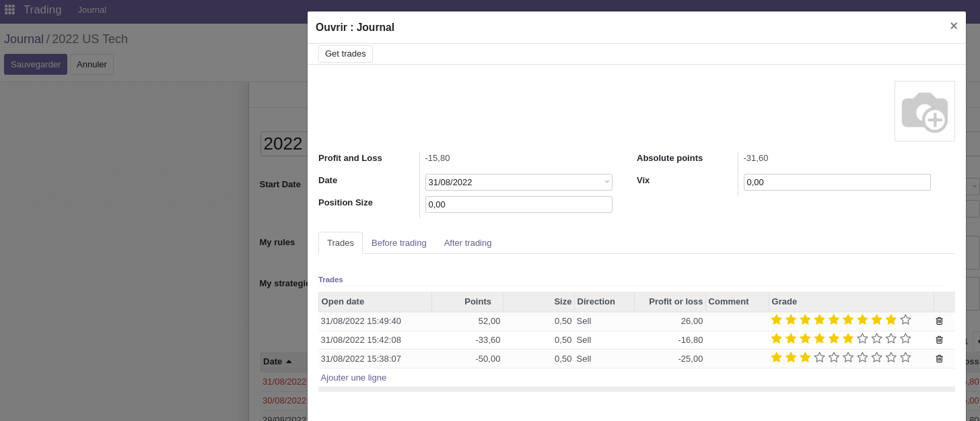
Task: Expand the Date field dropdown arrow
Action: (606, 183)
